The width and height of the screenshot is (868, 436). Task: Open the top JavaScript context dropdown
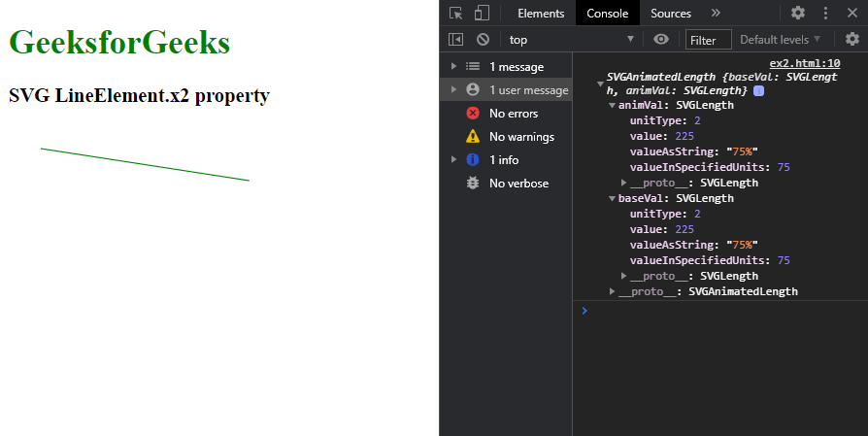click(571, 39)
